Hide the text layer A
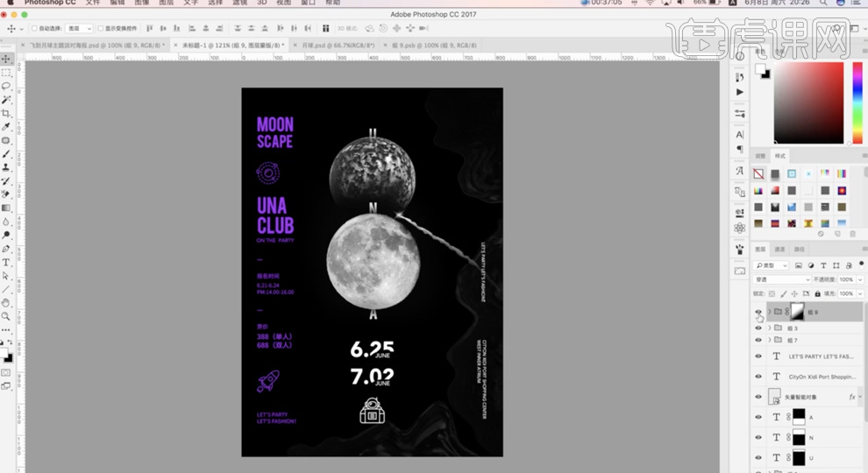This screenshot has height=473, width=868. coord(758,417)
